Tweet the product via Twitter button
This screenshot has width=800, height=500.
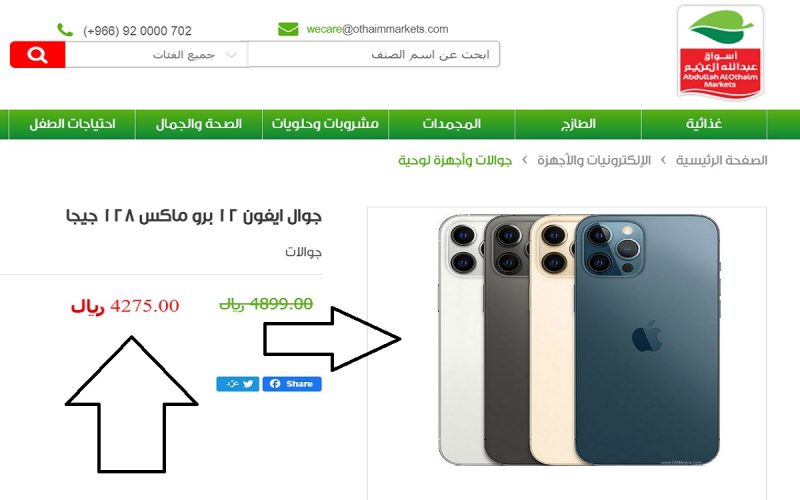238,384
